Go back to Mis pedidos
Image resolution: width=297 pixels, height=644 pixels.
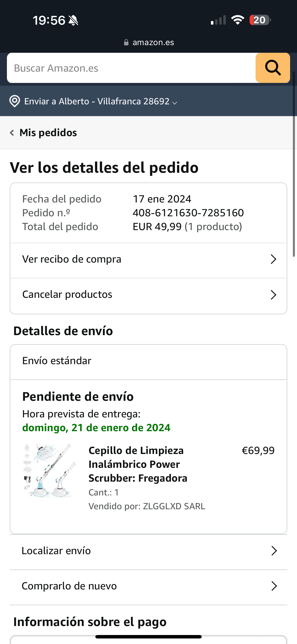(x=48, y=132)
